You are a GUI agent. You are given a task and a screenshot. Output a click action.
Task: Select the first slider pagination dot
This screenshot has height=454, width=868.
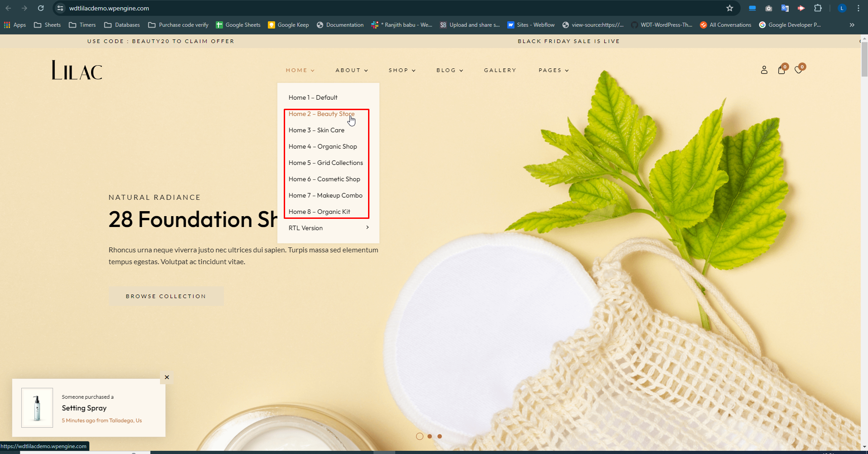pos(420,436)
